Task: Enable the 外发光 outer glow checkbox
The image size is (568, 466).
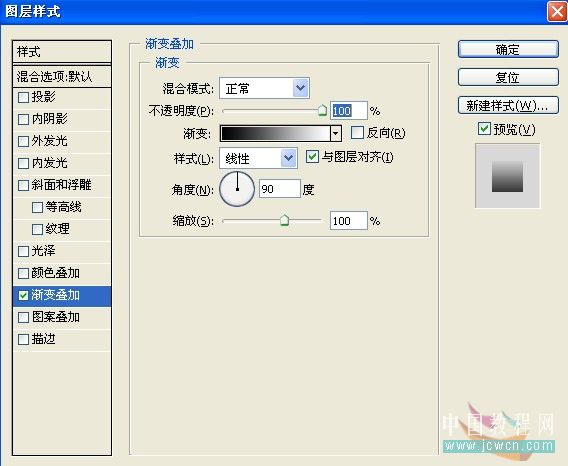Action: pyautogui.click(x=24, y=141)
